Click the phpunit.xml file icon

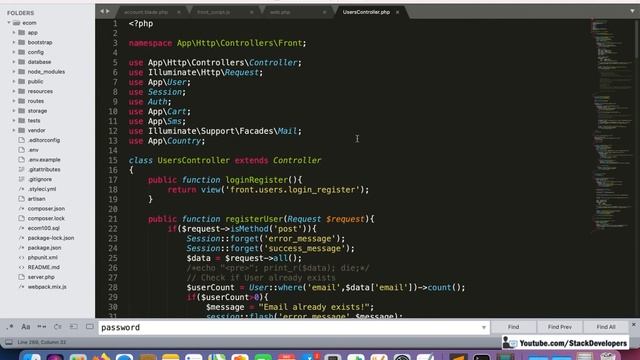[22, 258]
